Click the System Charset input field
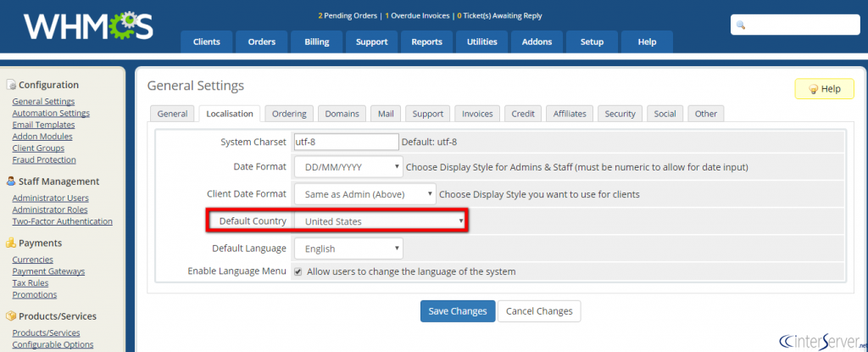The image size is (868, 352). (347, 142)
